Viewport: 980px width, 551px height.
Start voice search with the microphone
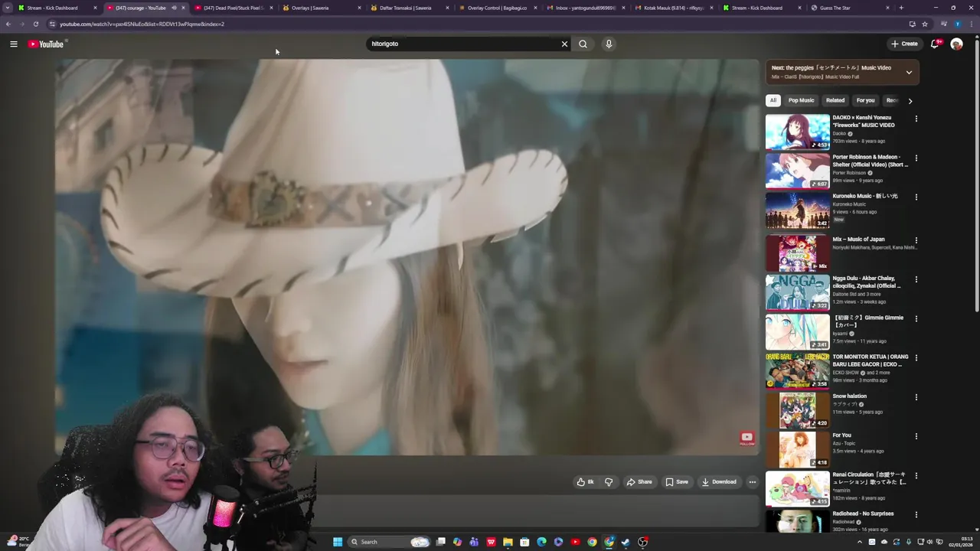pyautogui.click(x=609, y=44)
